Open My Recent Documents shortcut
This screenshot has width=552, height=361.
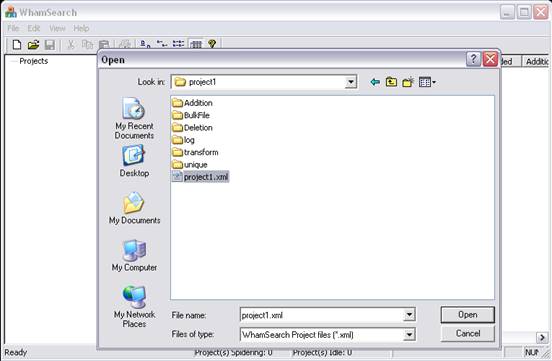point(134,118)
